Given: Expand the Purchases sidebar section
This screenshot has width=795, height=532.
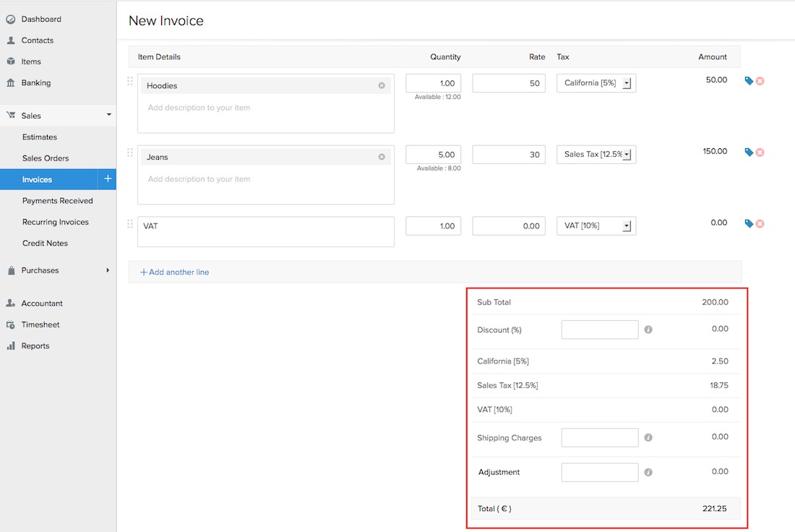Looking at the screenshot, I should click(108, 270).
